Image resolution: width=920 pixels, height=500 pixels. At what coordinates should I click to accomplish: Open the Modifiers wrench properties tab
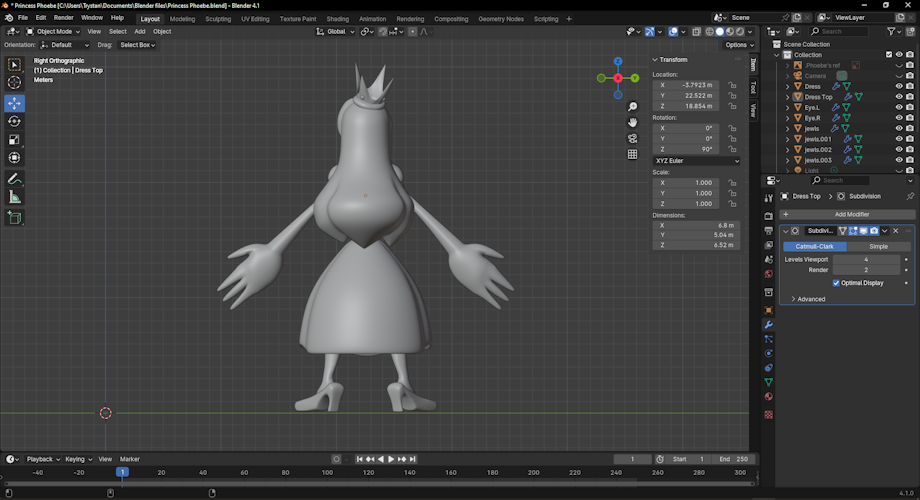(768, 325)
